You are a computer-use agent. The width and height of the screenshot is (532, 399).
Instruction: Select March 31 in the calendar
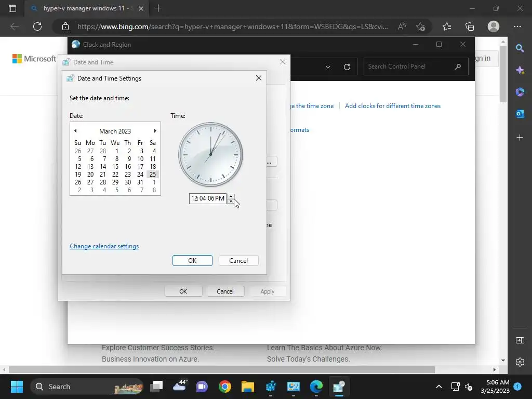click(x=140, y=182)
